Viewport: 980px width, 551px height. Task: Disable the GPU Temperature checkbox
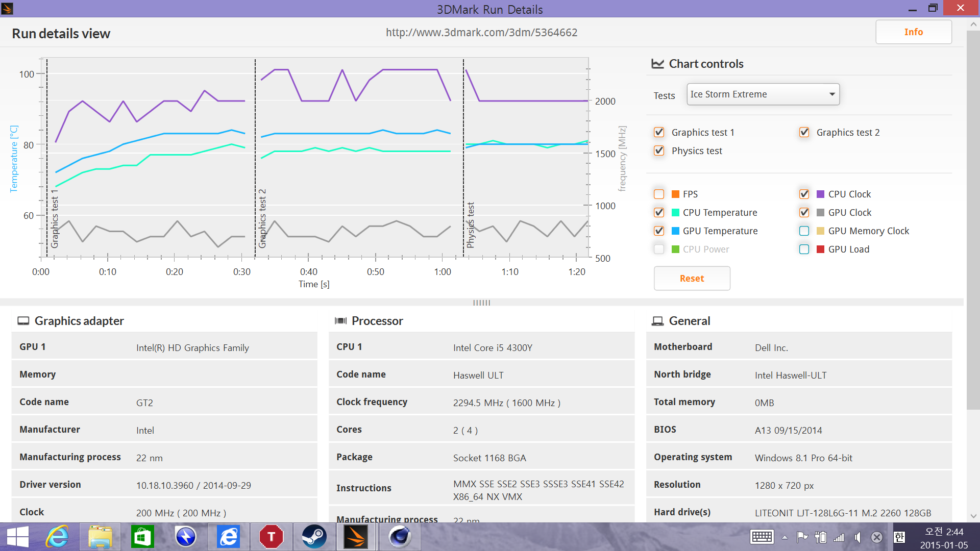pyautogui.click(x=659, y=231)
